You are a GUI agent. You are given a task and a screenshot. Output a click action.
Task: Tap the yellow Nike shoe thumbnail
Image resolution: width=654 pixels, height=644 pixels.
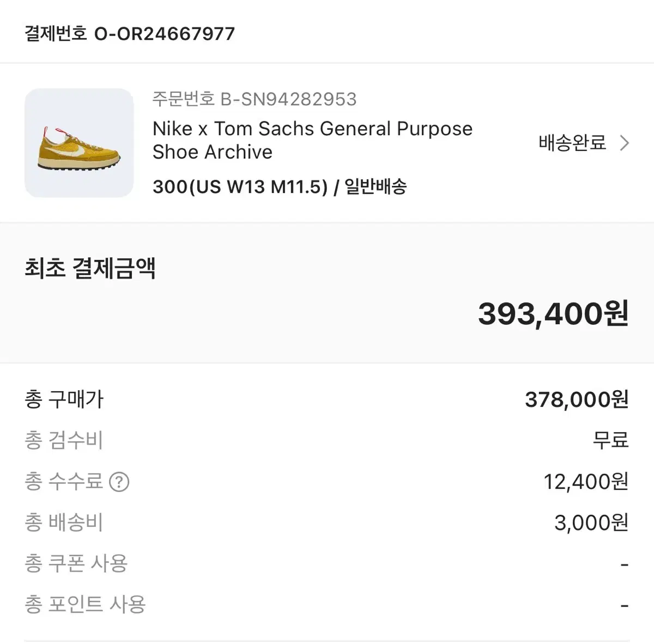(x=79, y=143)
